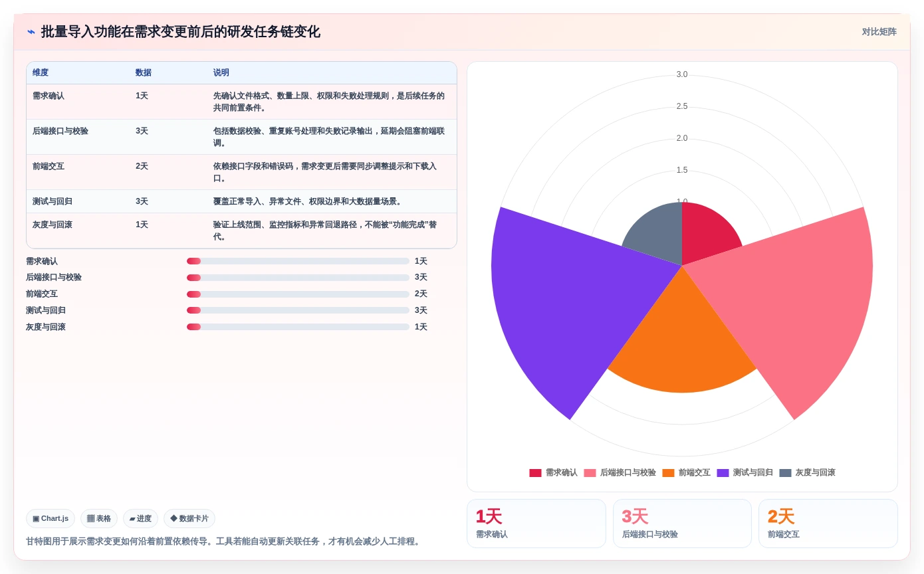Toggle 前端交互 legend color swatch
Image resolution: width=924 pixels, height=574 pixels.
(668, 473)
